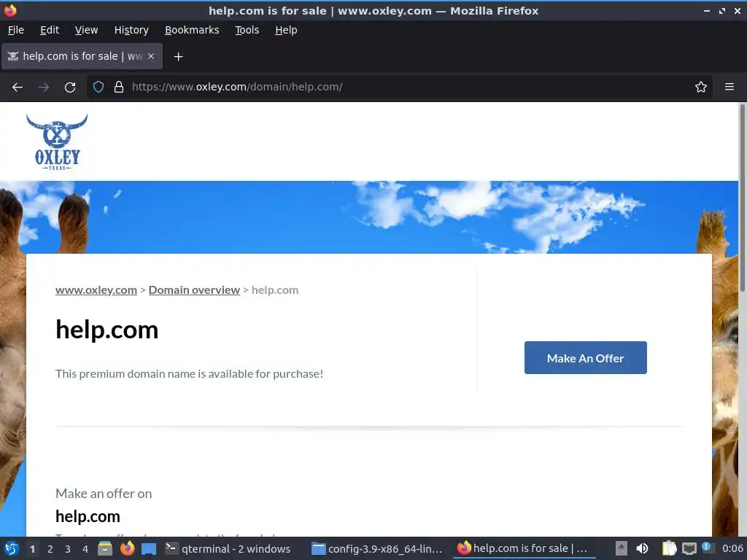
Task: Switch to virtual desktop 1
Action: pos(32,549)
